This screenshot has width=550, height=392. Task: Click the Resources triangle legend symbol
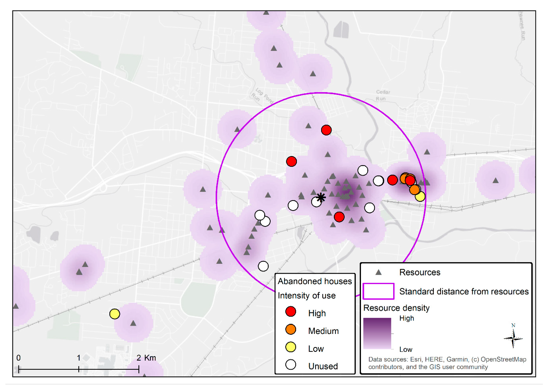(x=378, y=273)
